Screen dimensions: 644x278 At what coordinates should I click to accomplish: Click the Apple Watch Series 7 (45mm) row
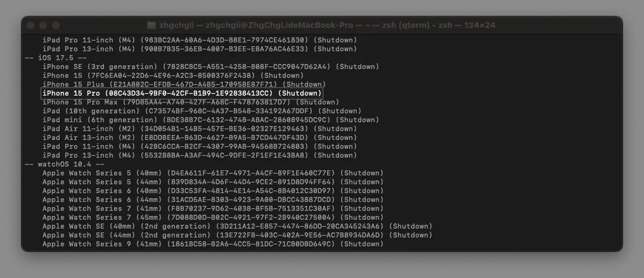[x=213, y=217]
